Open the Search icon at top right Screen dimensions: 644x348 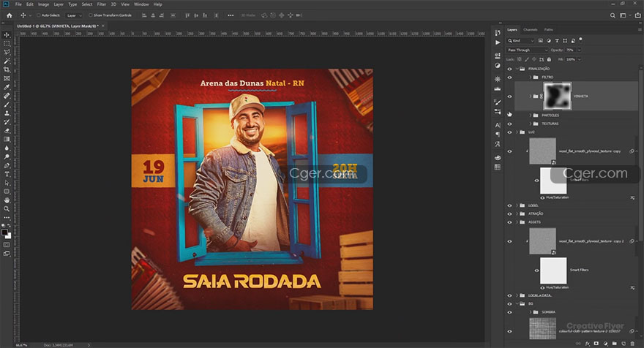click(x=613, y=15)
